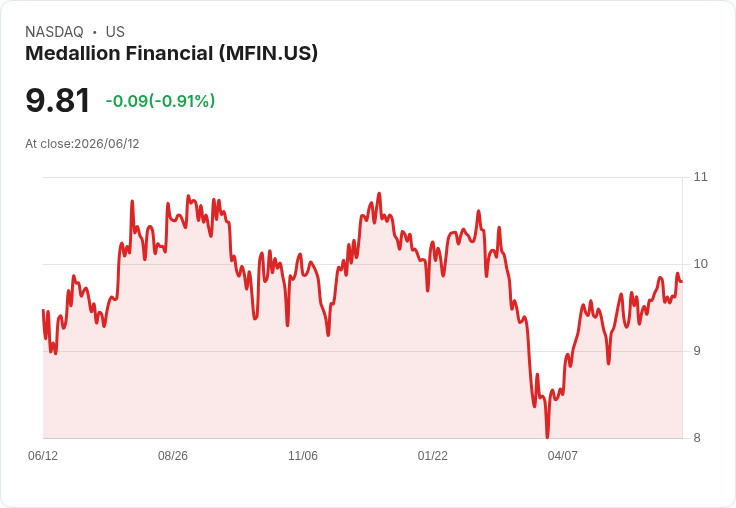Click the US market label

point(115,32)
